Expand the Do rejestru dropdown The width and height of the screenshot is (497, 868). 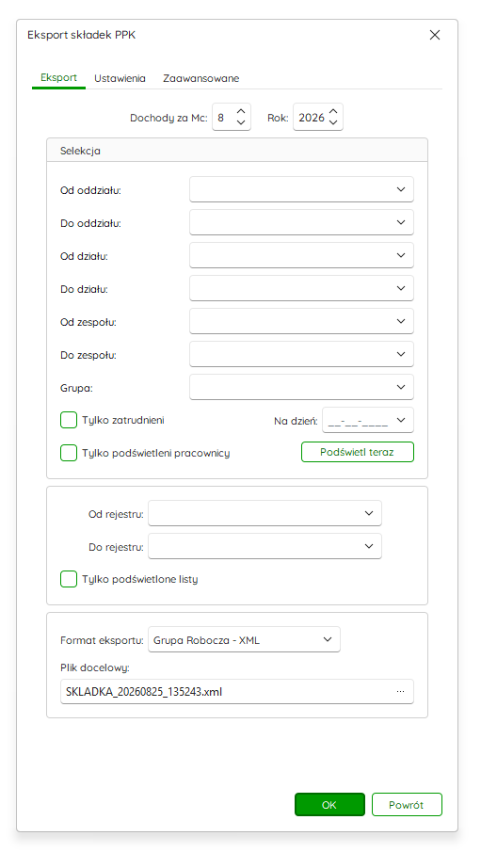(369, 546)
